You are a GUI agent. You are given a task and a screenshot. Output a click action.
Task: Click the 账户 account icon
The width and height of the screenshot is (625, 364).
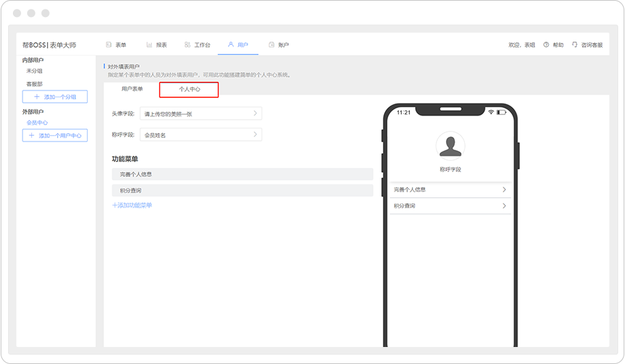click(272, 45)
